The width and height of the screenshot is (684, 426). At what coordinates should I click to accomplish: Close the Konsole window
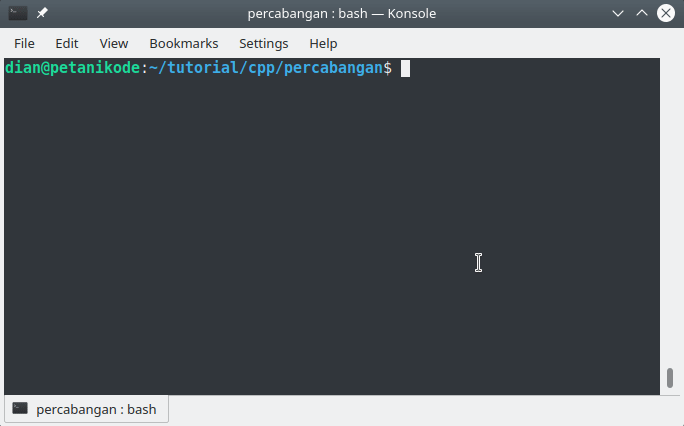pos(666,14)
